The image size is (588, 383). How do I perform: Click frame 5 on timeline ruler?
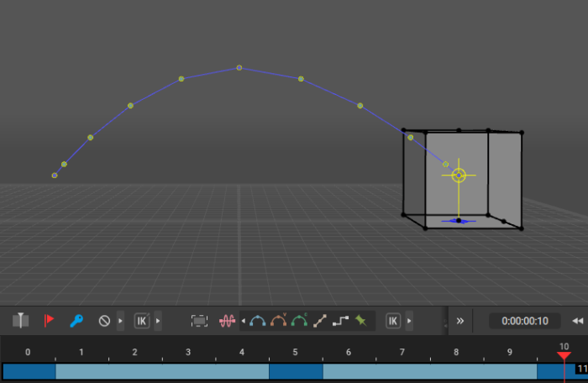296,352
